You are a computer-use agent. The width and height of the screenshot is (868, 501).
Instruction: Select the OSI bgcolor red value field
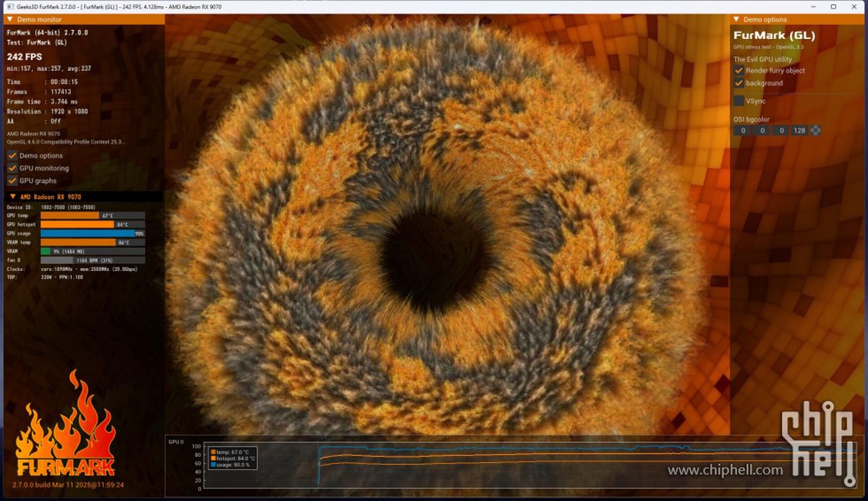tap(741, 131)
